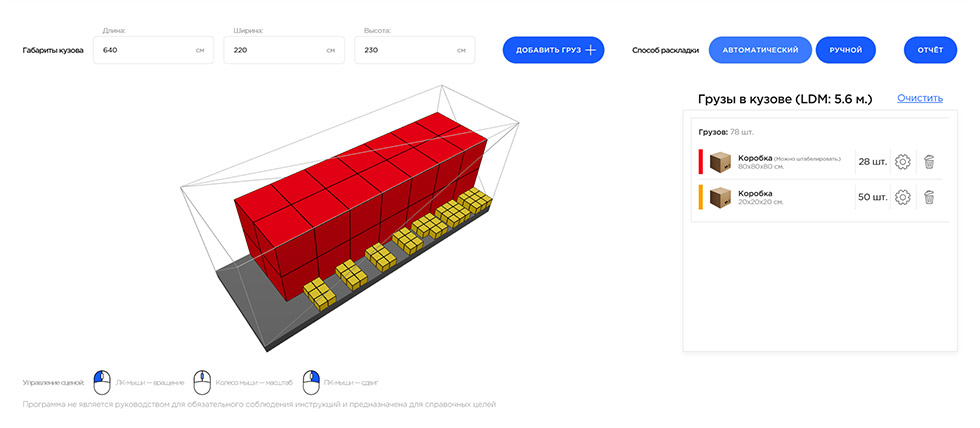Click the red color bar of first cargo
The width and height of the screenshot is (980, 428).
click(x=701, y=162)
